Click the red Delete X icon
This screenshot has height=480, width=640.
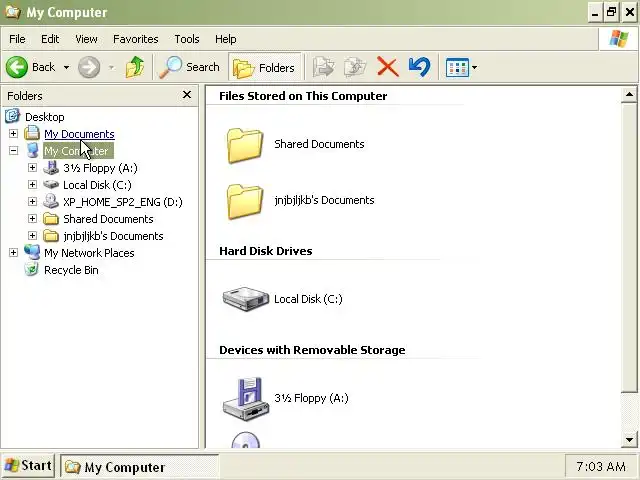(387, 67)
